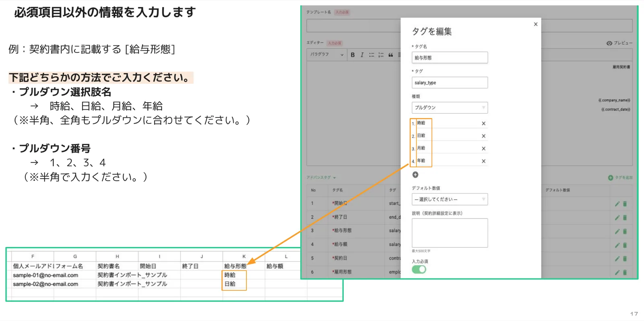The width and height of the screenshot is (644, 321).
Task: Click the 説明 description text area
Action: 450,233
